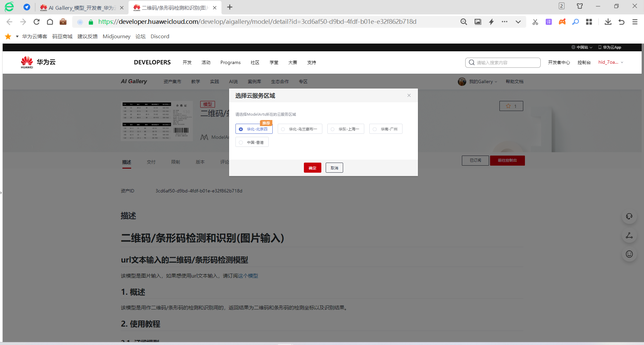Select the 华南-广州 region radio
644x345 pixels.
click(x=386, y=129)
